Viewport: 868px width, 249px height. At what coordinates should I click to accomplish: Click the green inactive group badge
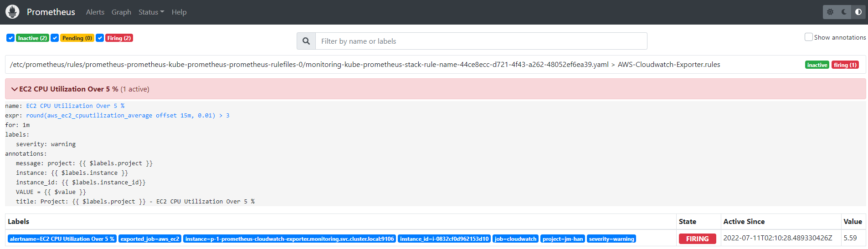817,65
